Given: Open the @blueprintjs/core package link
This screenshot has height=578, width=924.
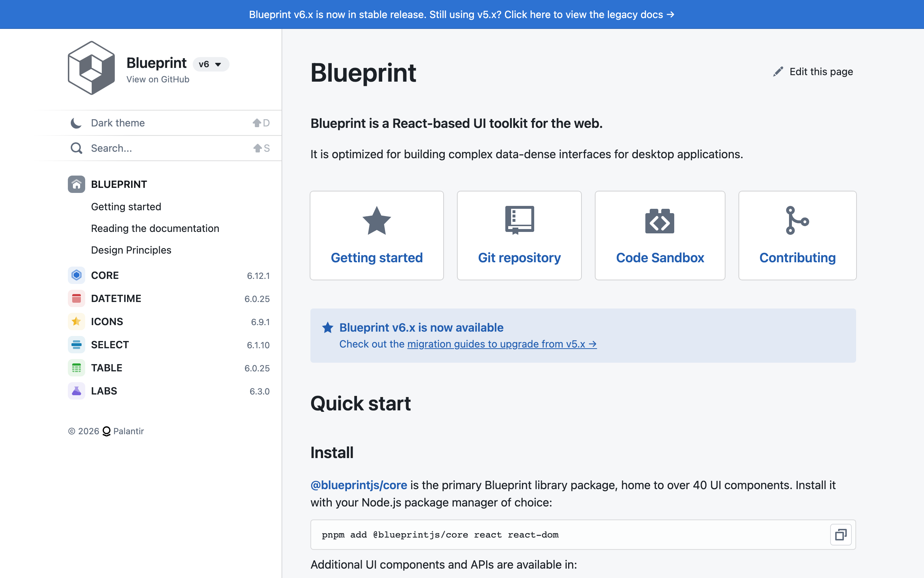Looking at the screenshot, I should pos(358,485).
